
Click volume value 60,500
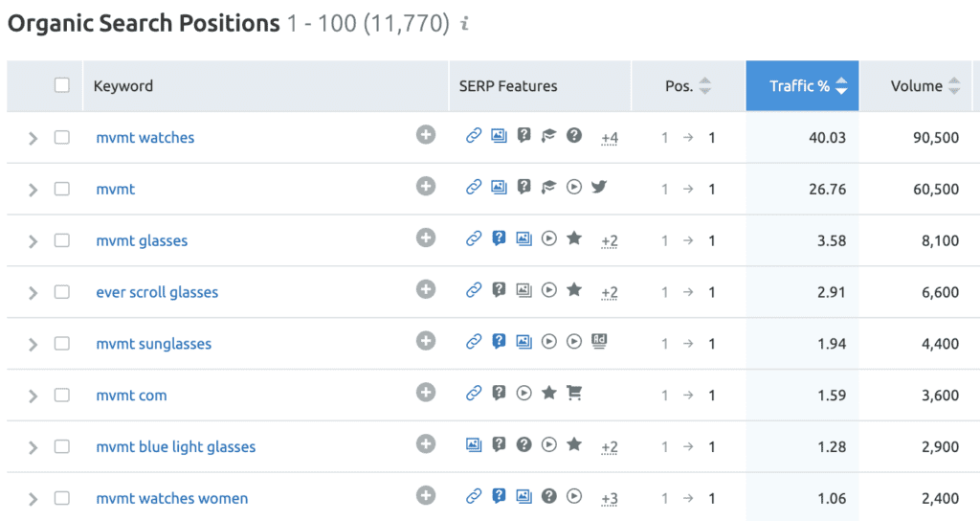936,189
